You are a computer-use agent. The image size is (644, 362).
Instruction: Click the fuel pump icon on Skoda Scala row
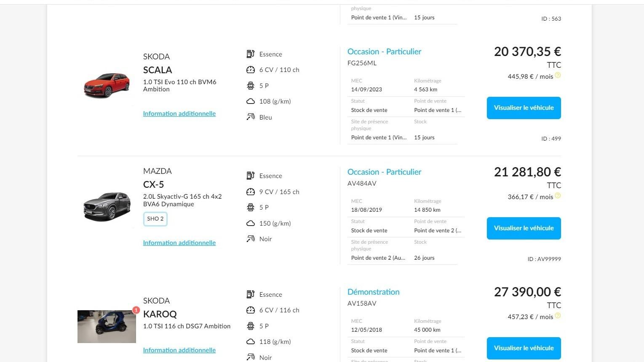(x=251, y=54)
